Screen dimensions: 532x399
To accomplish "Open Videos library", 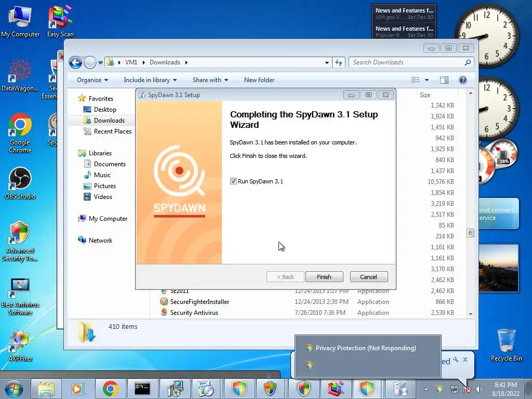I will coord(103,197).
